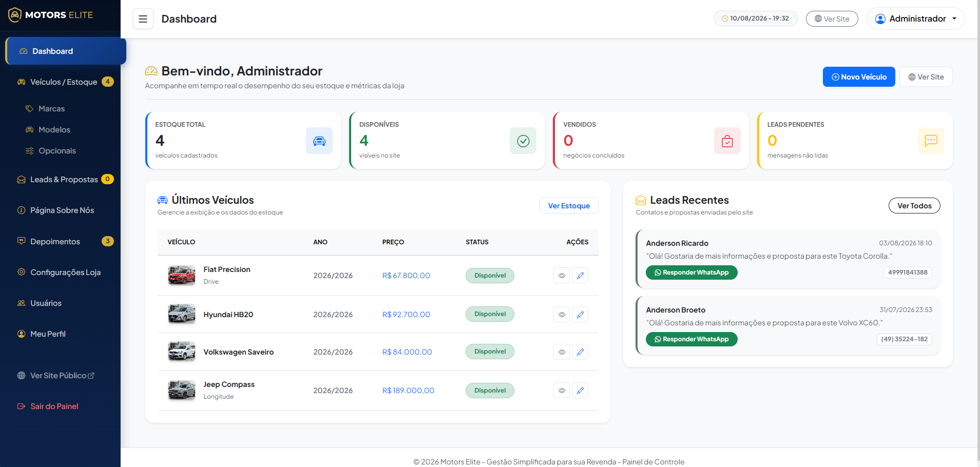The height and width of the screenshot is (467, 980).
Task: Click the Ver Todos leads button
Action: pyautogui.click(x=914, y=206)
